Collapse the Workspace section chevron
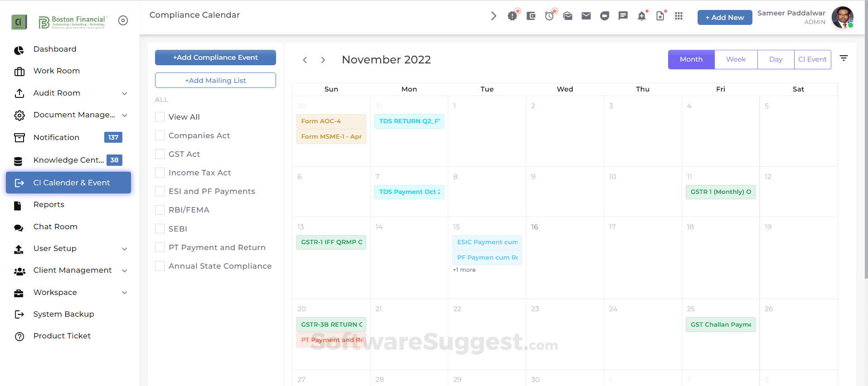Screen dimensions: 868x386 125,293
